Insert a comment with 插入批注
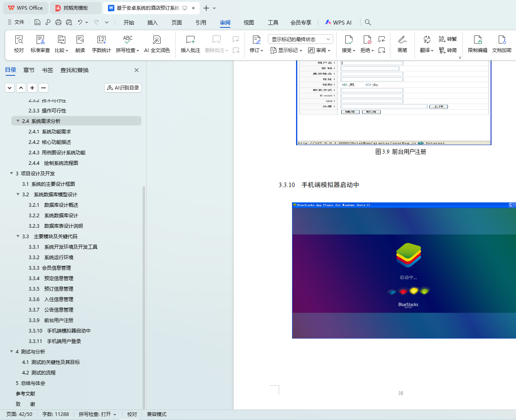516x420 pixels. (191, 44)
